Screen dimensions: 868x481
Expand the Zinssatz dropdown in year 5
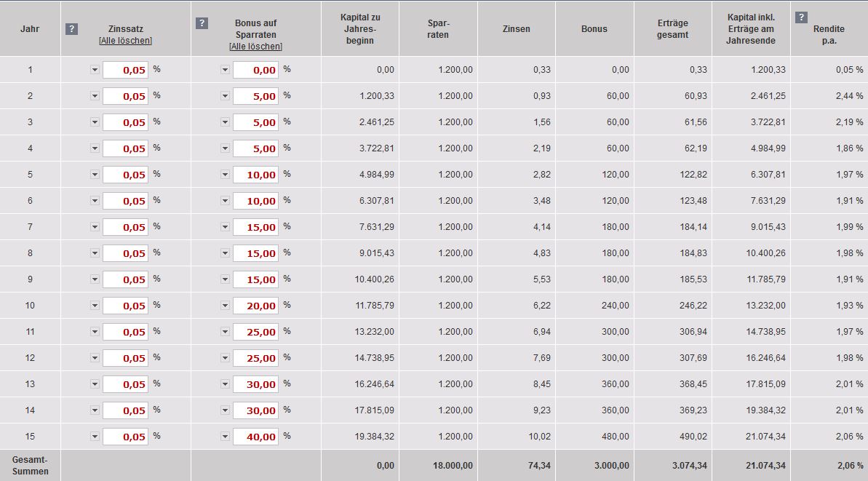click(x=95, y=175)
